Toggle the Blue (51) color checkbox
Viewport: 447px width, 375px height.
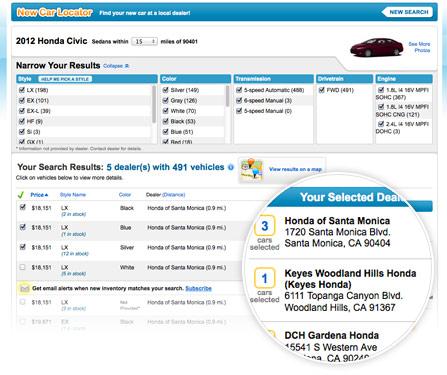coord(165,132)
